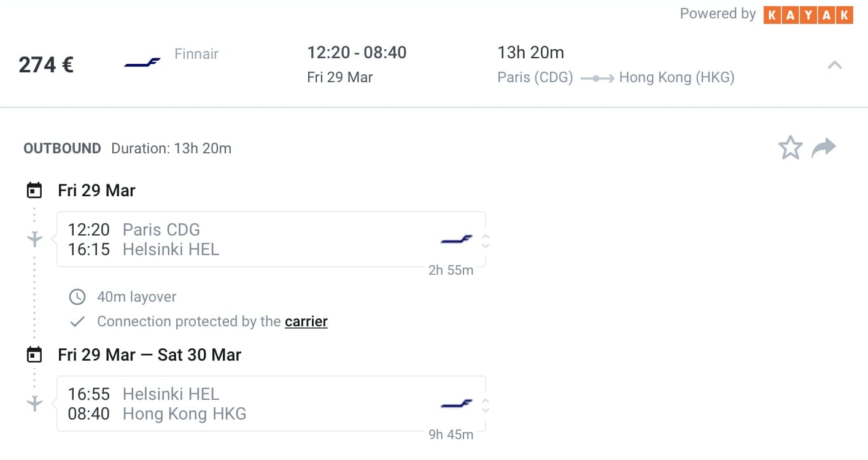Click the KAYAK logo
Screen dimensions: 868x460
click(x=808, y=15)
